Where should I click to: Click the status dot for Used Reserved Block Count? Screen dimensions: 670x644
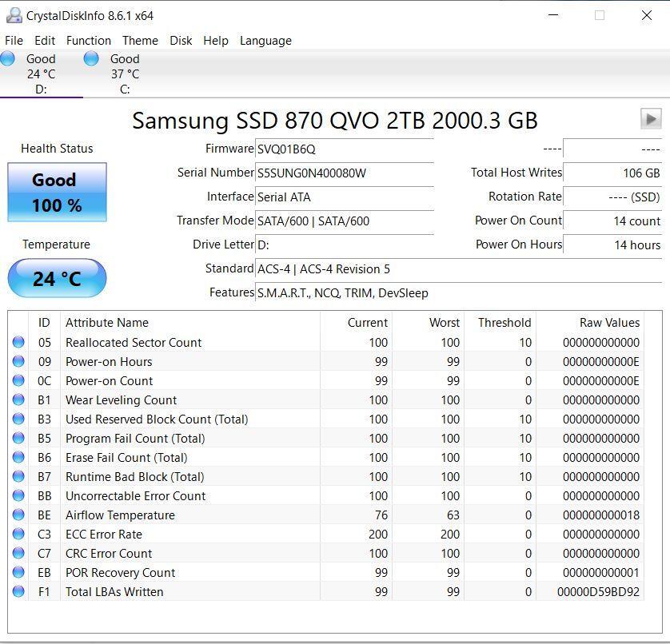[x=18, y=419]
